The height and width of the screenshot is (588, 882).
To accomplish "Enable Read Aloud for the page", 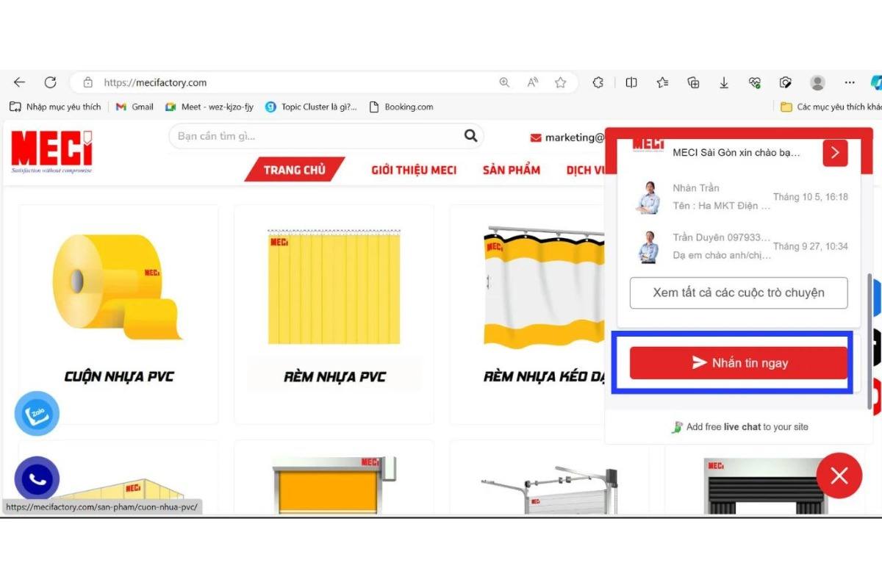I will click(x=532, y=82).
